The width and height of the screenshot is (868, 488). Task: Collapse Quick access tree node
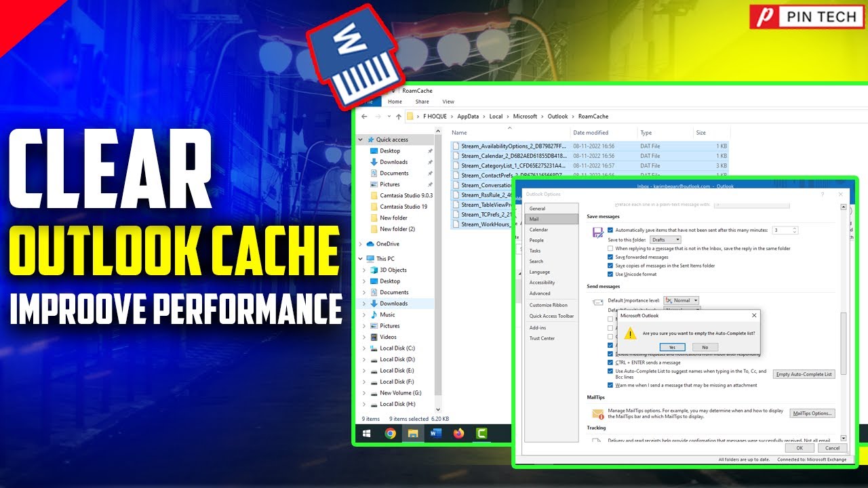pos(361,140)
